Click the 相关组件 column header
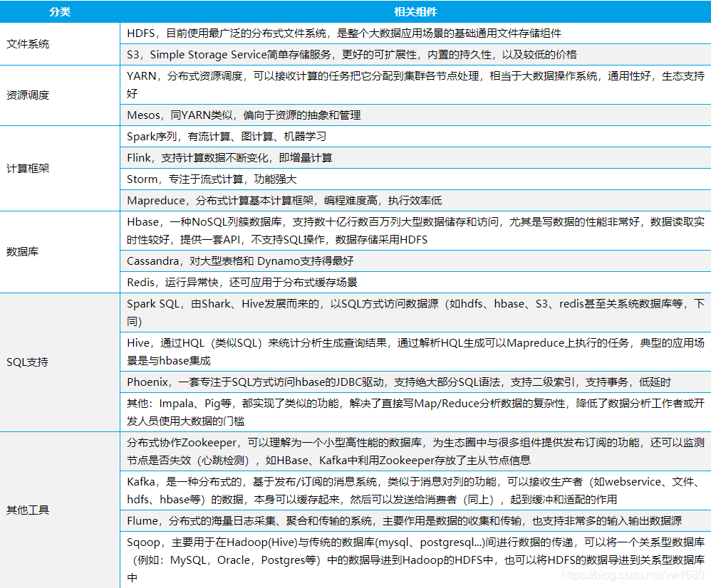711x588 pixels. coord(415,11)
